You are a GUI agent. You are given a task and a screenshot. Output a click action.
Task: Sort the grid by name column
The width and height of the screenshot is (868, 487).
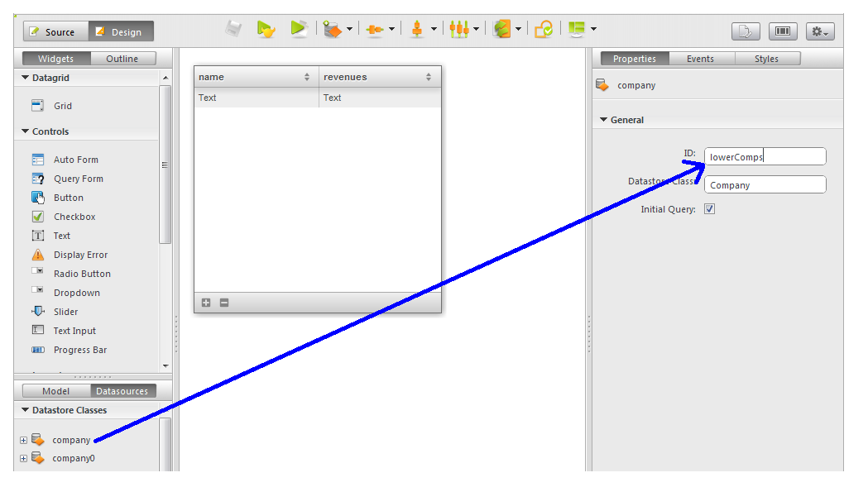[307, 77]
